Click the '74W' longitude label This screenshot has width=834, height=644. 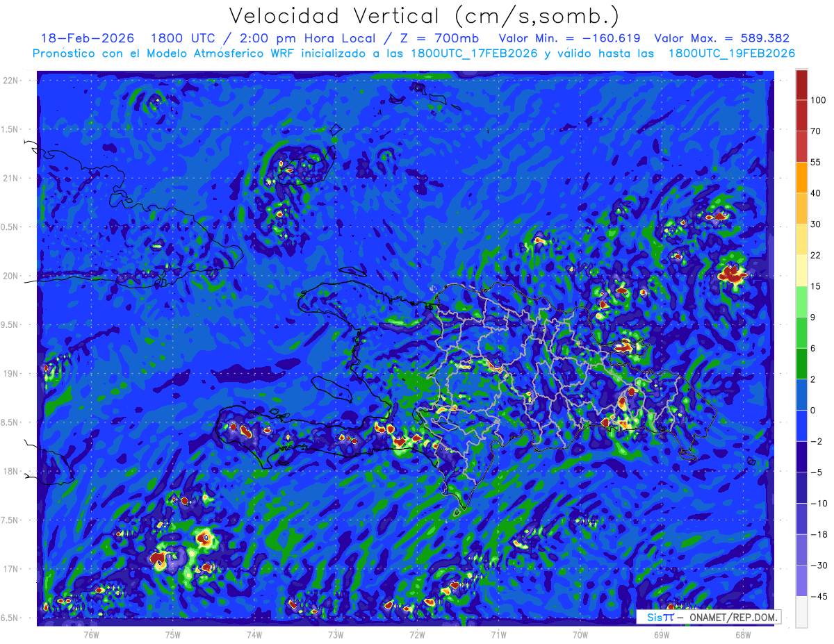coord(254,634)
